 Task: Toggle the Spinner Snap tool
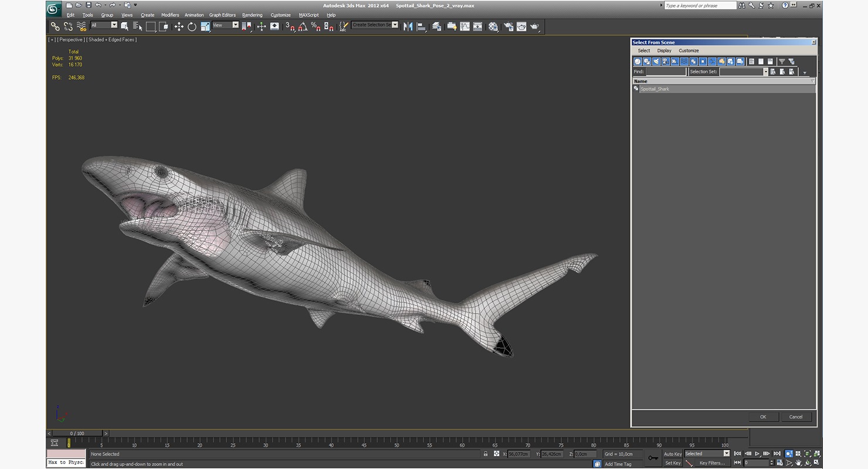click(328, 26)
